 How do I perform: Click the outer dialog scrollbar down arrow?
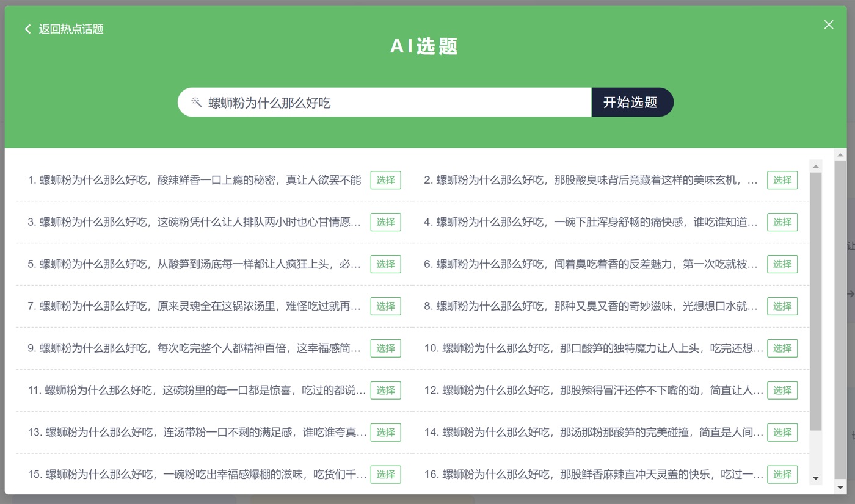(x=840, y=488)
